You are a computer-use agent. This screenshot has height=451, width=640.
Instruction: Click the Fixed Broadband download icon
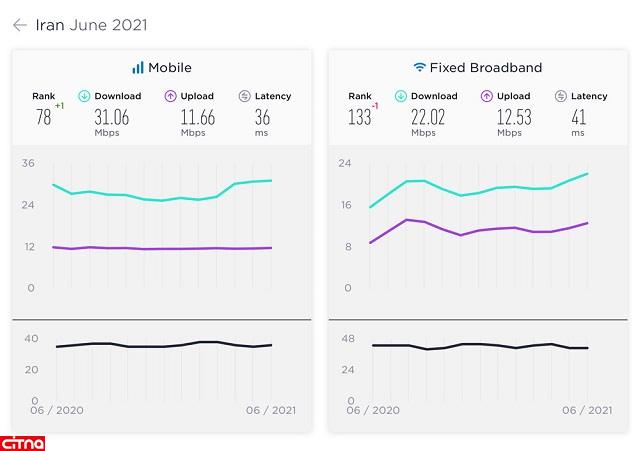click(x=400, y=97)
